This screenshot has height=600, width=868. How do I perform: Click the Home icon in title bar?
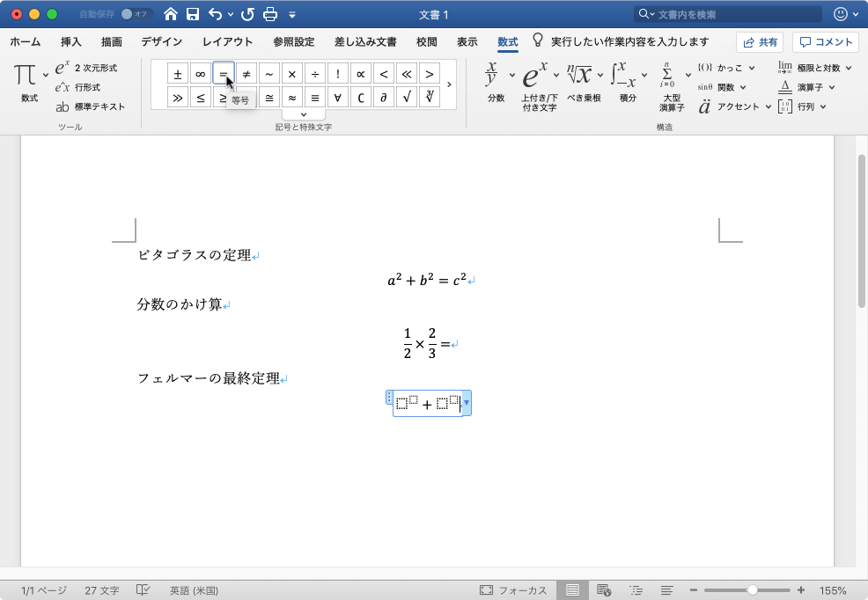coord(171,14)
